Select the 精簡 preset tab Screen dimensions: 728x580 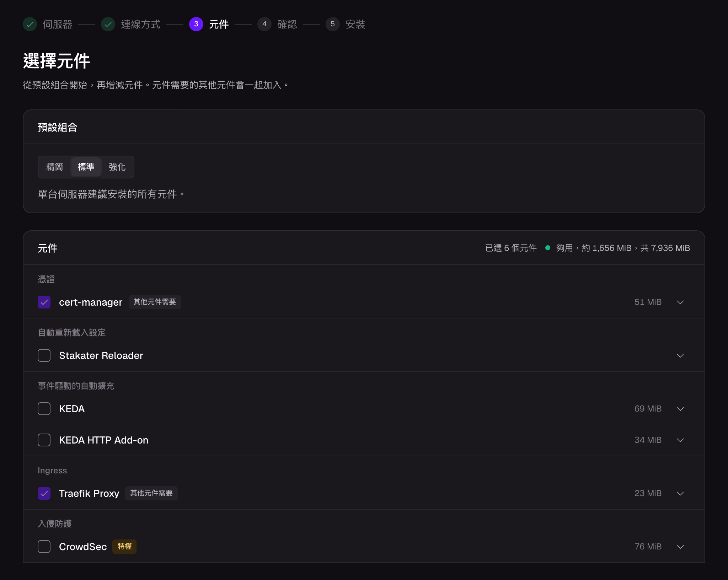(55, 167)
